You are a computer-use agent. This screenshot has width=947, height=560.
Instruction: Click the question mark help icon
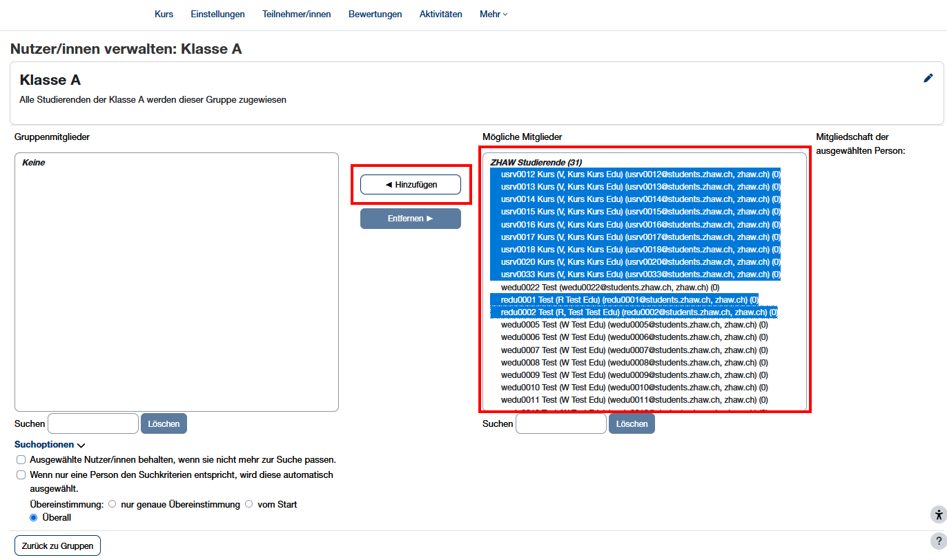pos(938,541)
